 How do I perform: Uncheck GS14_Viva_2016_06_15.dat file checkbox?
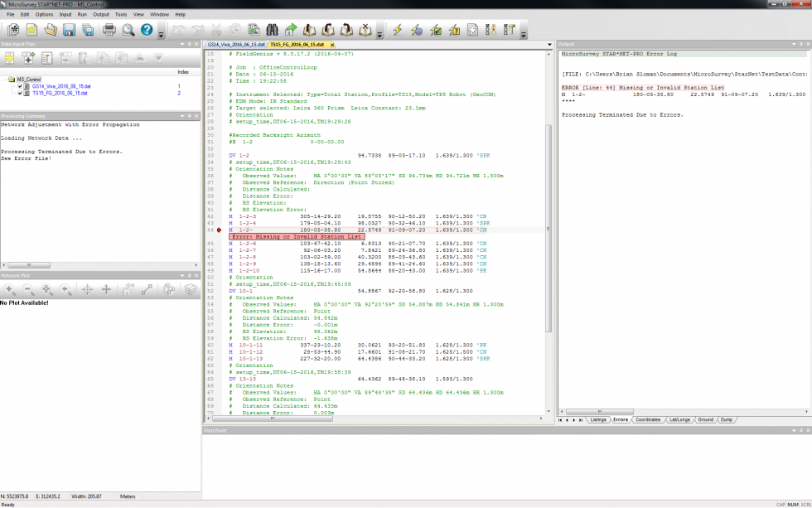[x=19, y=86]
